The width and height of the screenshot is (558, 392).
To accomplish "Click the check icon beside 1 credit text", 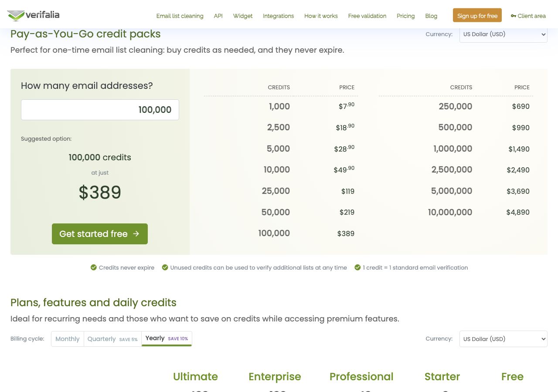I will pyautogui.click(x=357, y=267).
